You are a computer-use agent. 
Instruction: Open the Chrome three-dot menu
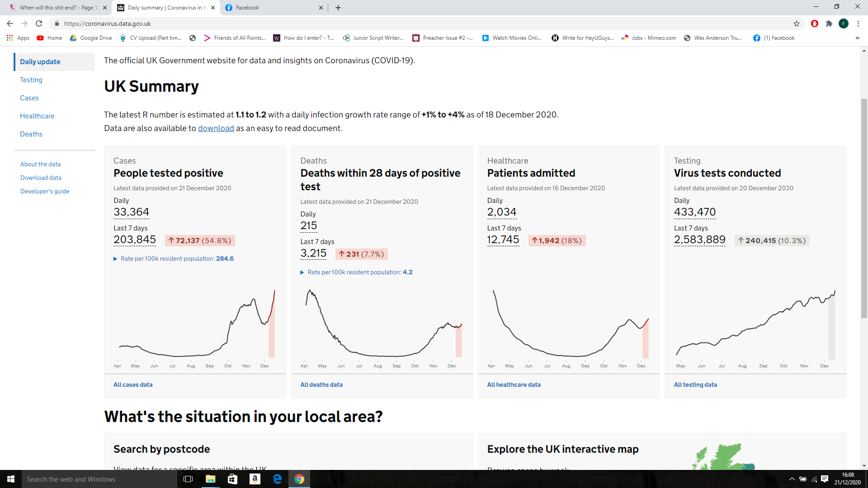858,23
